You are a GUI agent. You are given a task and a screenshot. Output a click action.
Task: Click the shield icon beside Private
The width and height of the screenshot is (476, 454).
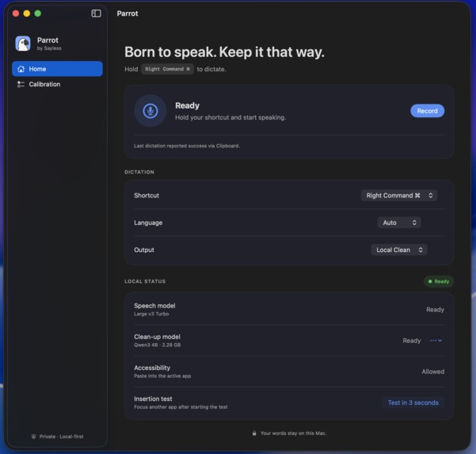[34, 437]
